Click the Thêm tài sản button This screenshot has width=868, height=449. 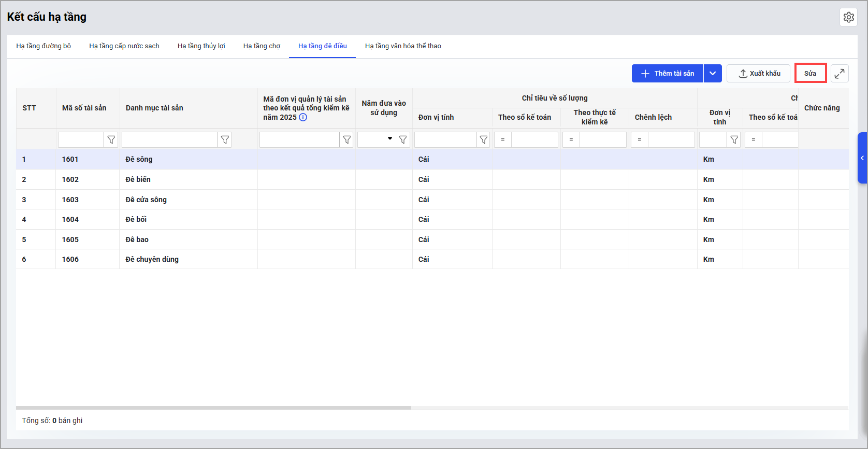point(668,74)
